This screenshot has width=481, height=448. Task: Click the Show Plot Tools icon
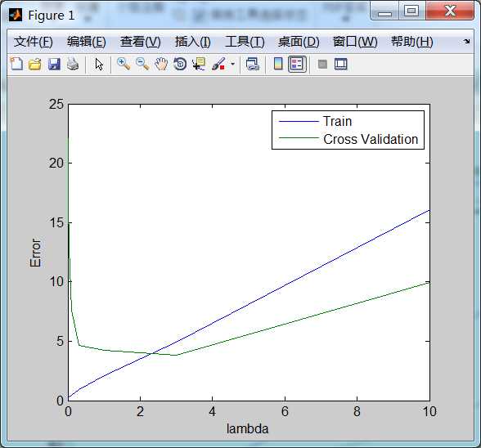click(x=341, y=64)
